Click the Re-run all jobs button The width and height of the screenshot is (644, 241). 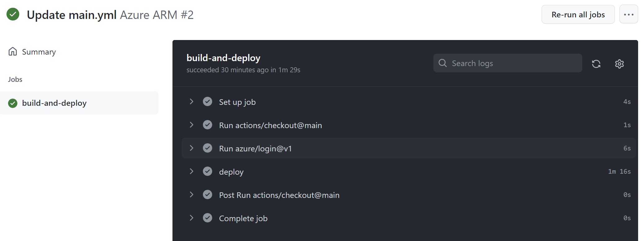click(578, 14)
